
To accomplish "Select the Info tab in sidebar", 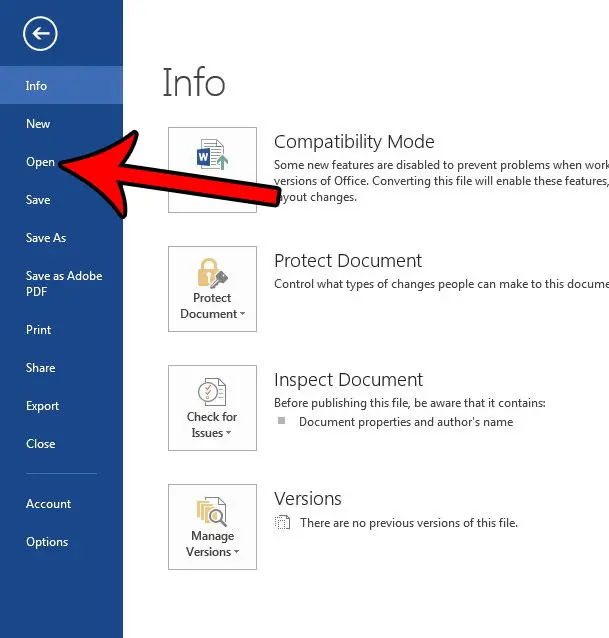I will [37, 86].
